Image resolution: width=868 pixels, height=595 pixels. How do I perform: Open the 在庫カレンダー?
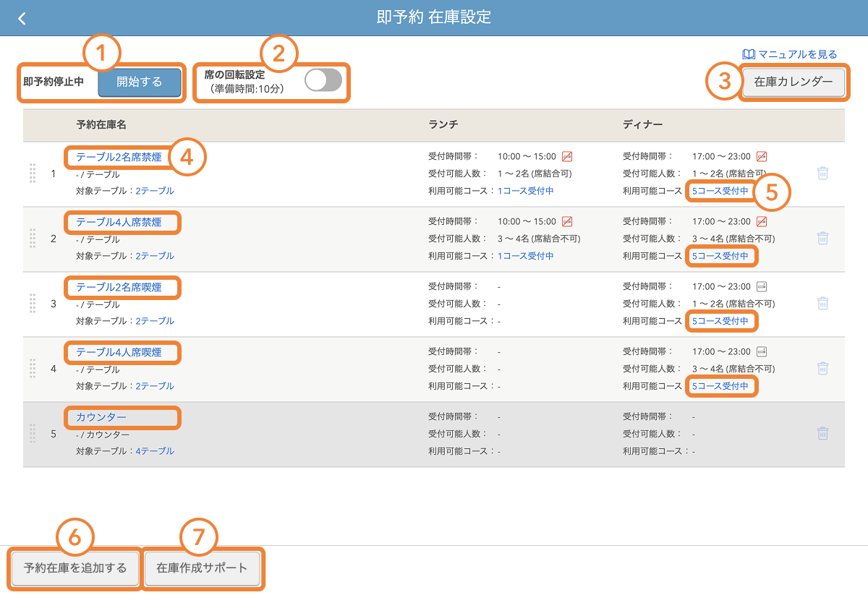[793, 82]
